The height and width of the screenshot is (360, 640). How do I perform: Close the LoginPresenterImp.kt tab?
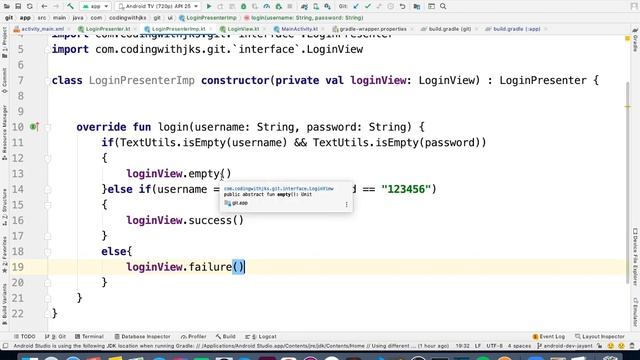(211, 29)
